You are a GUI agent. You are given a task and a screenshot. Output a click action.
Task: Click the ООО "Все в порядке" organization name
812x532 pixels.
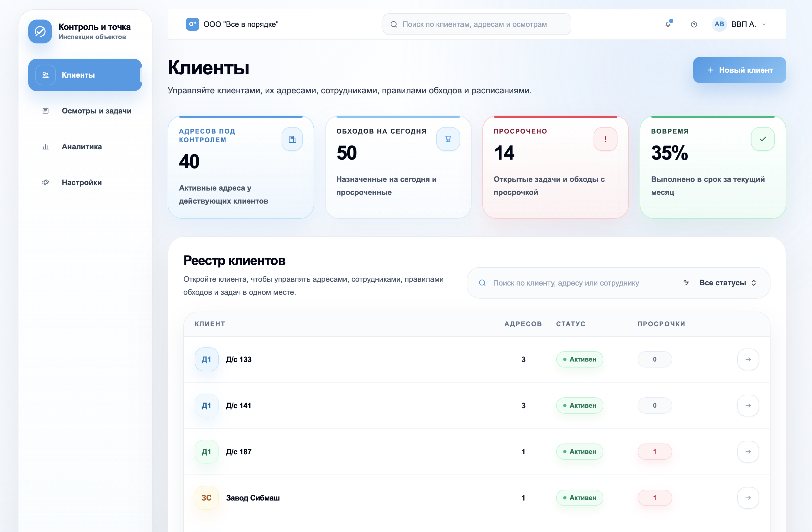241,24
